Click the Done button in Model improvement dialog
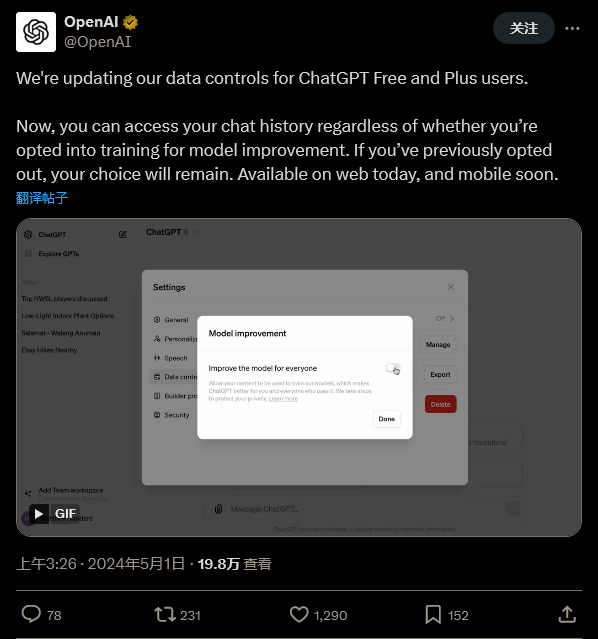Viewport: 598px width, 639px height. pos(386,419)
